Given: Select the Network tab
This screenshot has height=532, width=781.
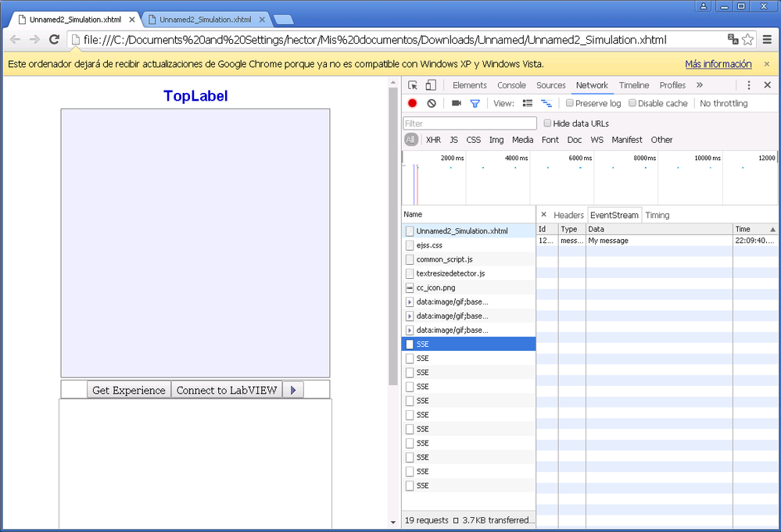Looking at the screenshot, I should 593,85.
